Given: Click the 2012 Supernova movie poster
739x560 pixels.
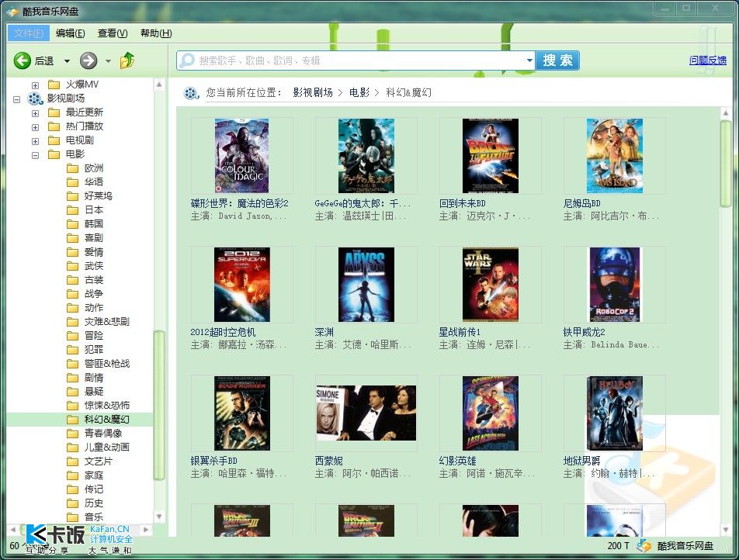Looking at the screenshot, I should [241, 285].
